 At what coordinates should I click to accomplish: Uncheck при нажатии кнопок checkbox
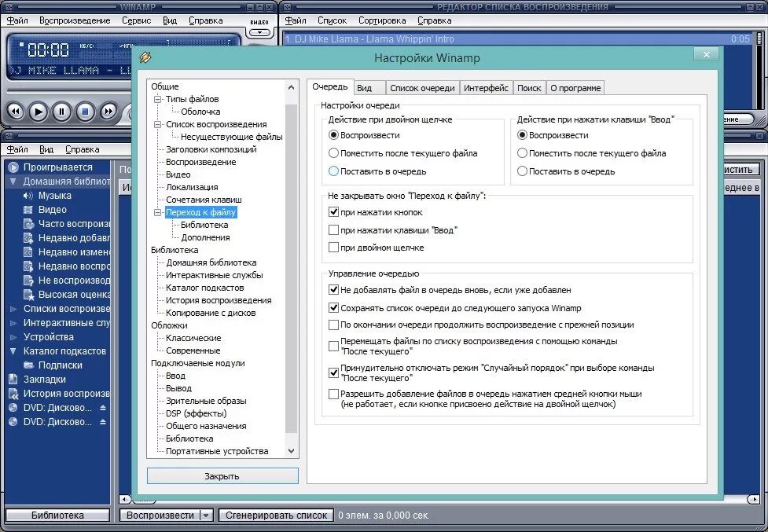333,212
